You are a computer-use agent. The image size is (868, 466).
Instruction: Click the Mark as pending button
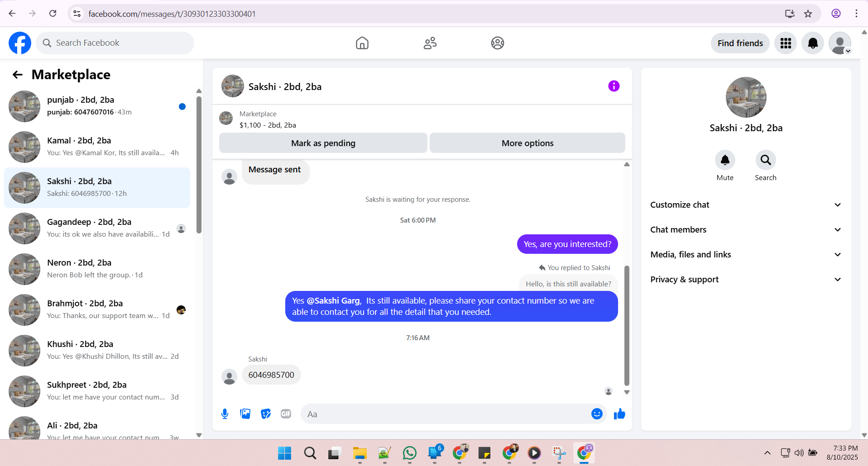(x=323, y=143)
